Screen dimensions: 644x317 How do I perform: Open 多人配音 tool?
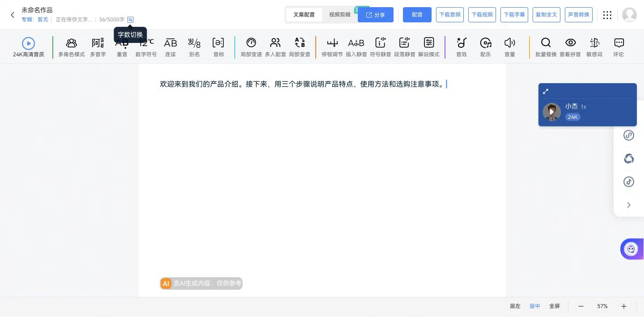click(x=275, y=47)
